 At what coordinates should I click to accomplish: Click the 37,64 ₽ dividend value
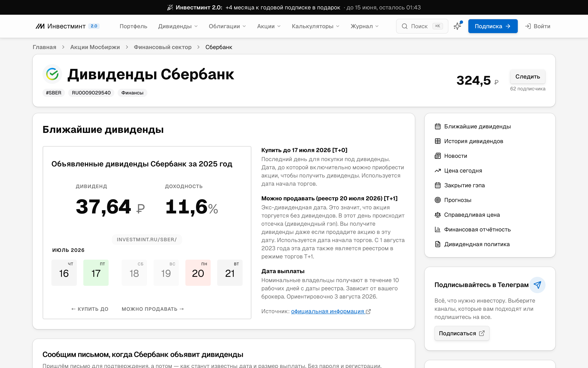click(x=110, y=207)
